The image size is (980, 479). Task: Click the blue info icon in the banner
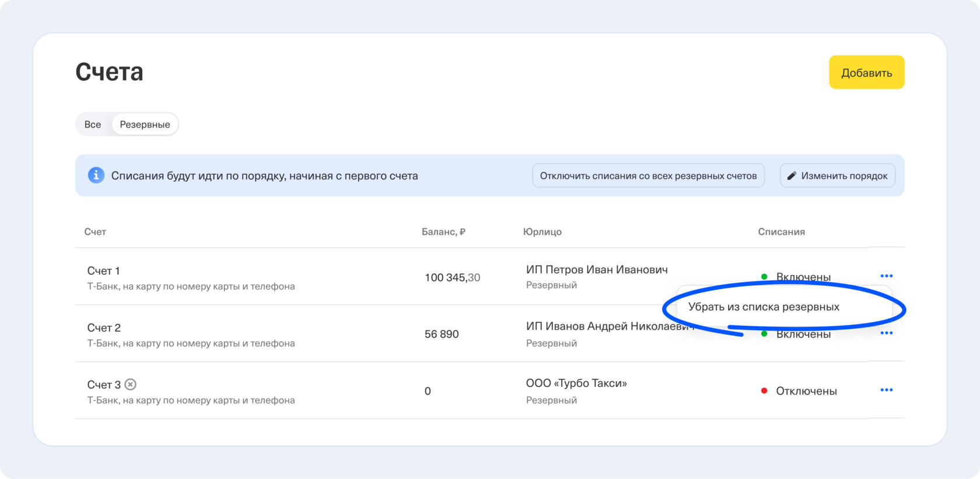(x=96, y=175)
